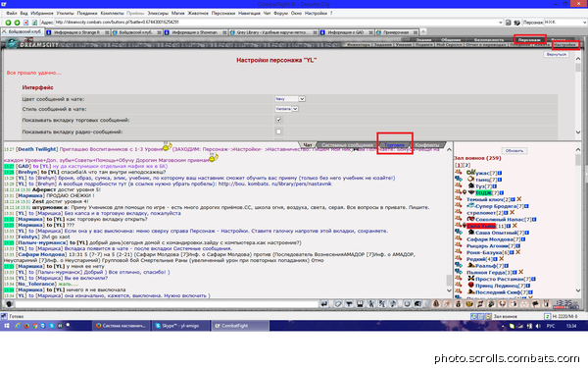The height and width of the screenshot is (368, 588).
Task: Open the Торговля chat tab
Action: (395, 145)
